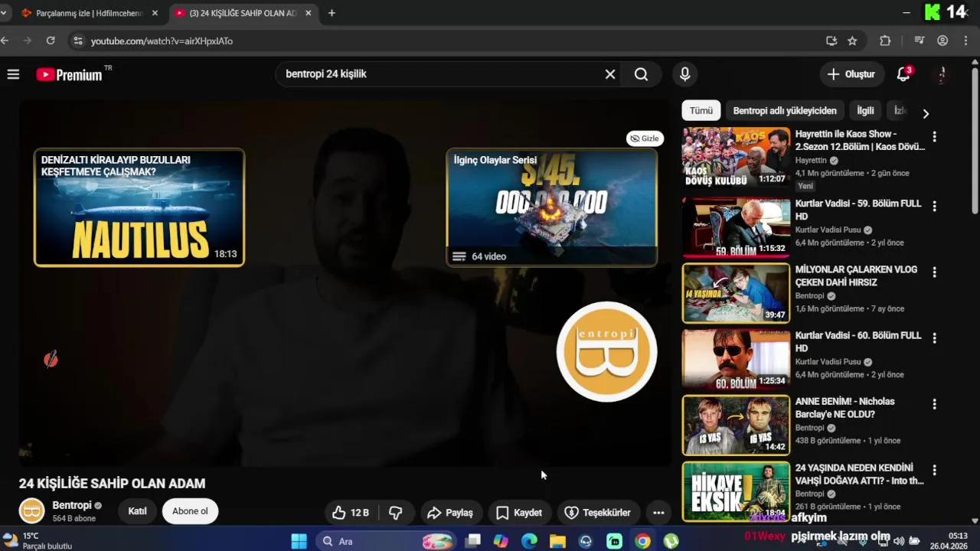This screenshot has height=551, width=980.
Task: Open options for Hayrettin ile Kaos Show
Action: [934, 137]
